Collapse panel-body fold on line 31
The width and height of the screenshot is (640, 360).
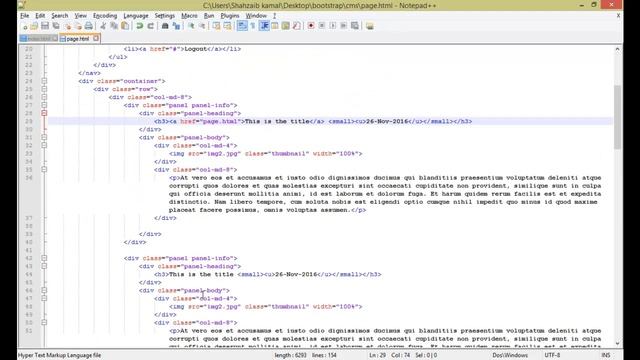44,138
